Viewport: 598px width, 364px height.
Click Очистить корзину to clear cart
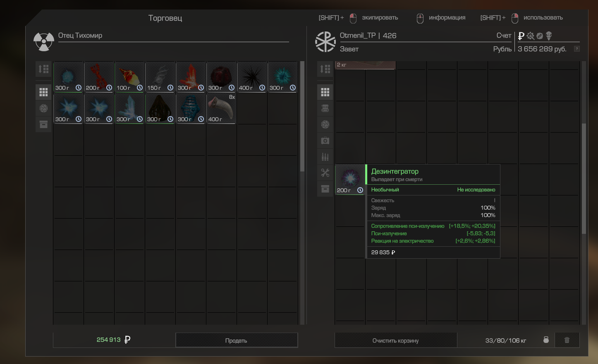point(395,340)
